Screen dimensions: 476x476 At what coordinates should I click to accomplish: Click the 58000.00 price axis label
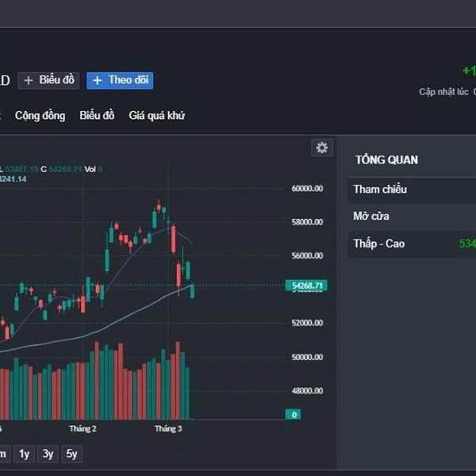coord(307,222)
